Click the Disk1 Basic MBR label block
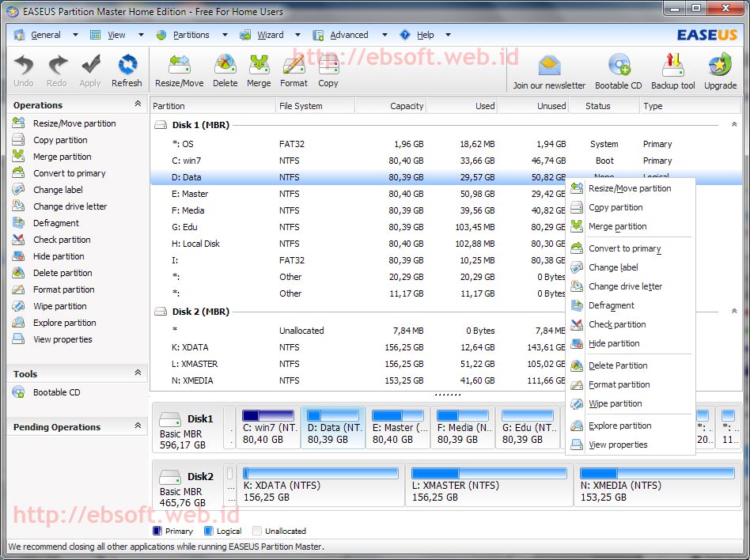The image size is (750, 560). point(187,428)
